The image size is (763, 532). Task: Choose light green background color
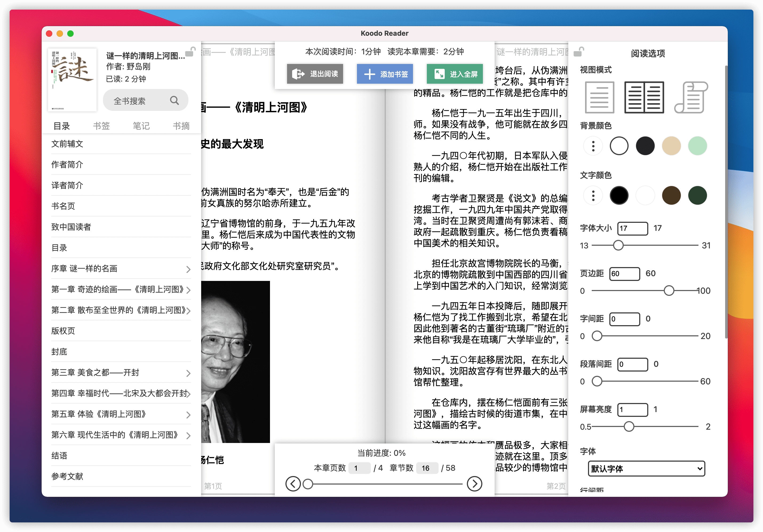pos(697,146)
